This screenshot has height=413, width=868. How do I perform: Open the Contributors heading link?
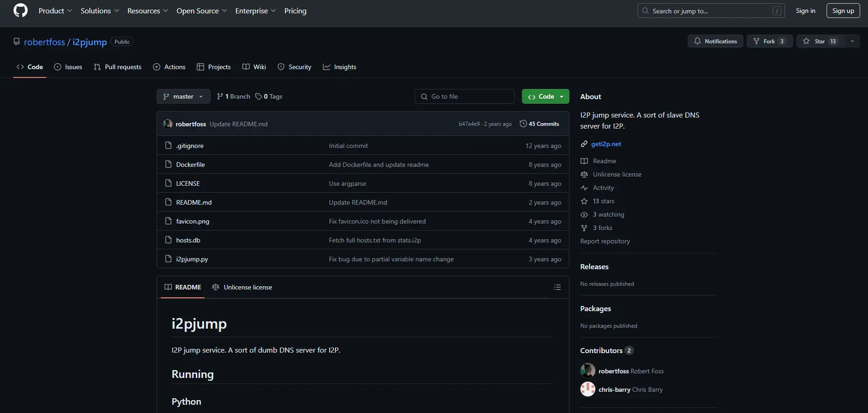[607, 350]
